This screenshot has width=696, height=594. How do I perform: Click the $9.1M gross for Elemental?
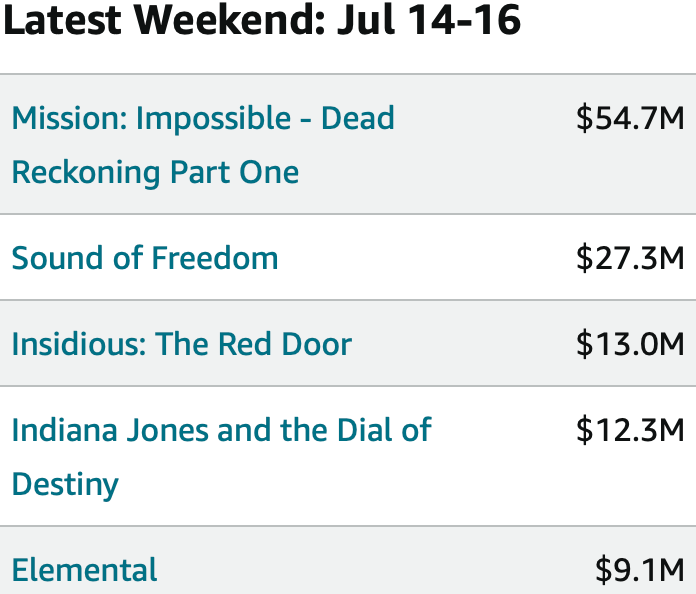pos(639,570)
